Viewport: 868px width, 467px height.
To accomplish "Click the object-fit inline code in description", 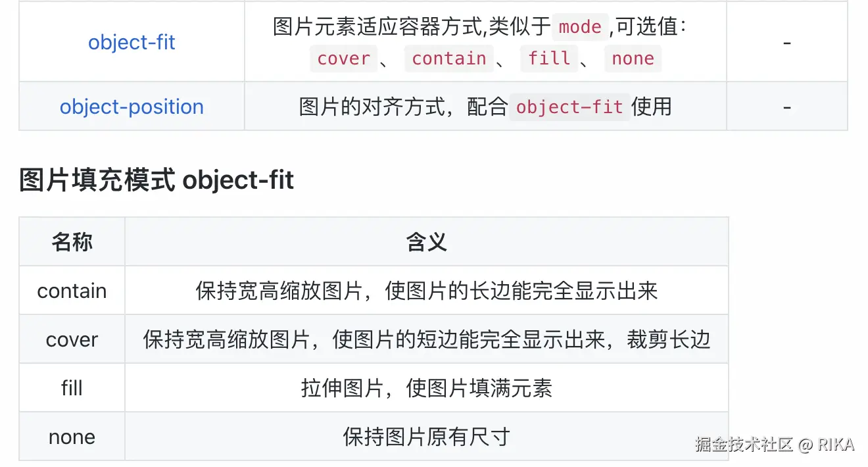I will 569,107.
